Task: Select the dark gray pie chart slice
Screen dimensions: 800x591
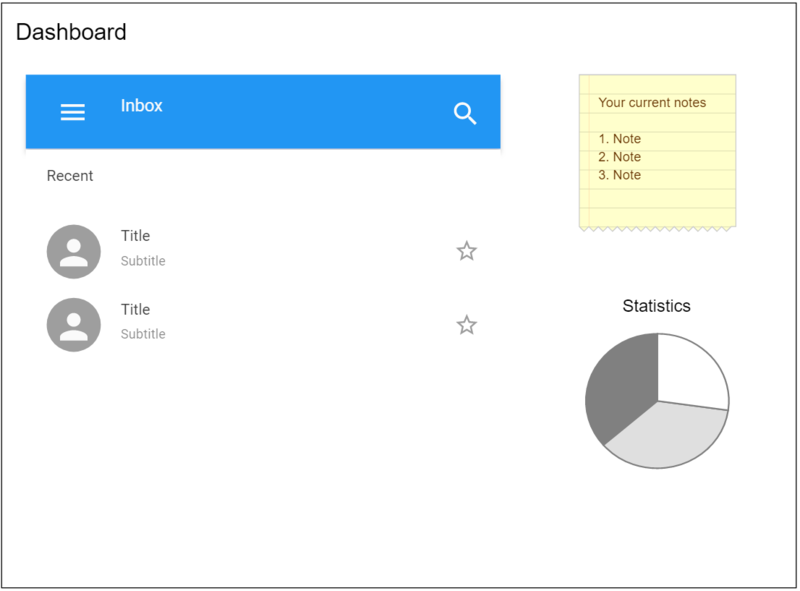Action: tap(620, 388)
